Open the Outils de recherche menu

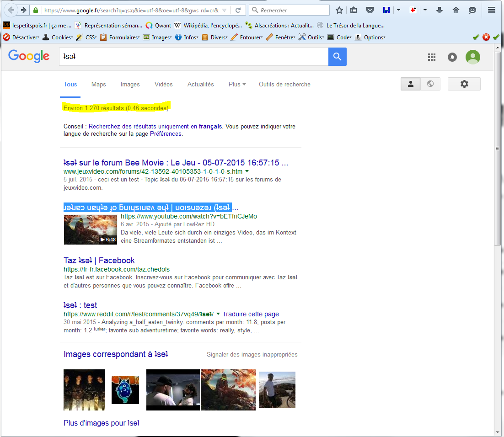[284, 85]
